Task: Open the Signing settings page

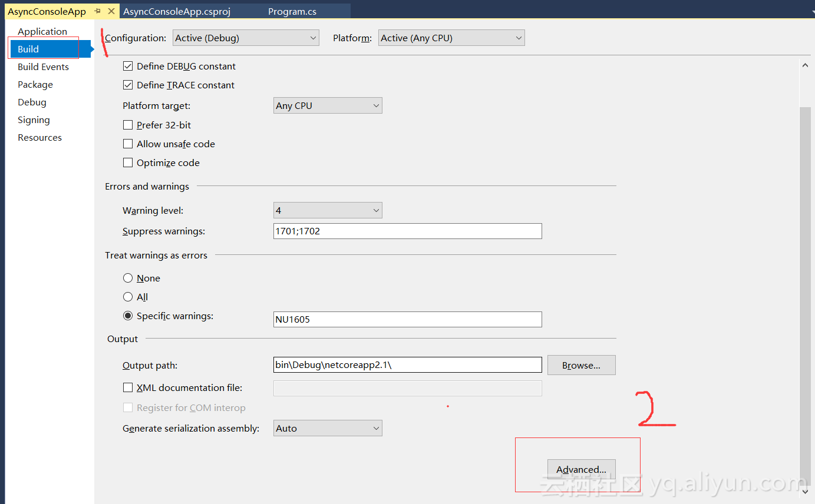Action: (34, 120)
